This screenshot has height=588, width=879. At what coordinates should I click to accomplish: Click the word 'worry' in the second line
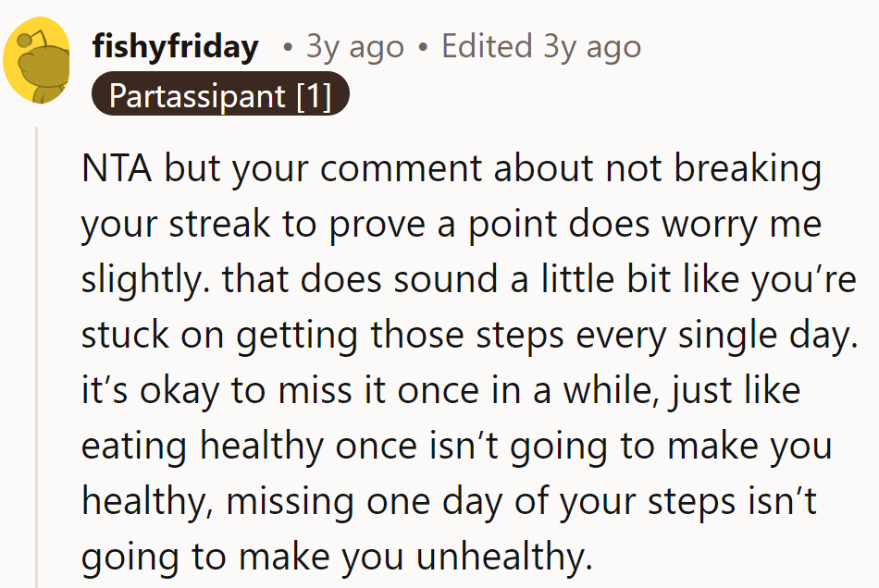687,225
